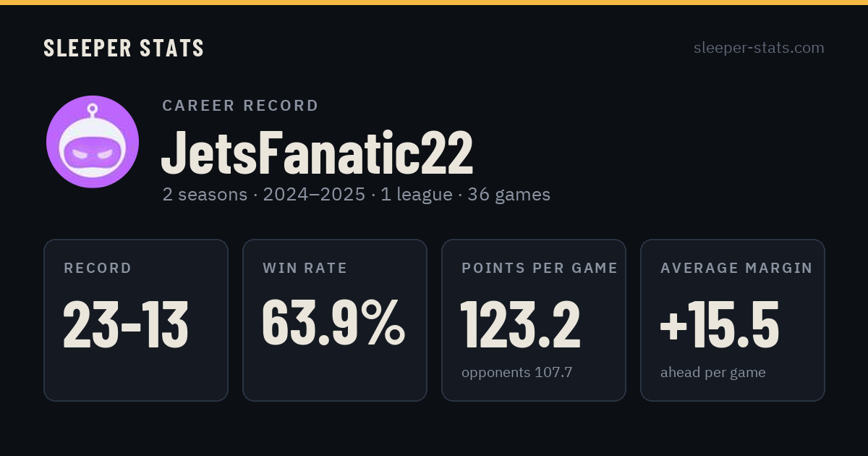The image size is (868, 456).
Task: Open the sleeper-stats.com link
Action: click(x=759, y=48)
